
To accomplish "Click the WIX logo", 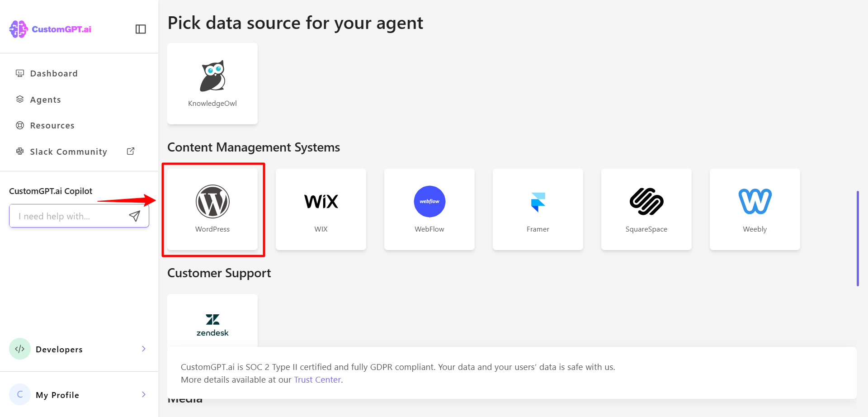I will (321, 201).
